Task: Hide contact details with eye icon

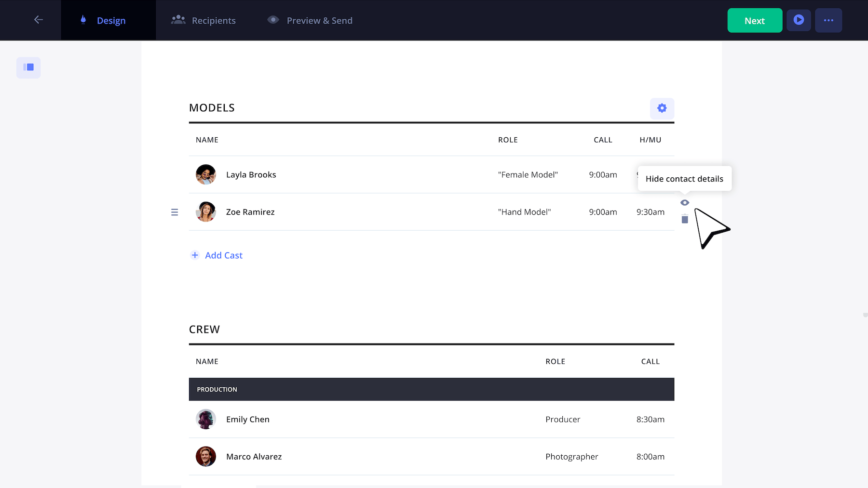Action: point(685,203)
